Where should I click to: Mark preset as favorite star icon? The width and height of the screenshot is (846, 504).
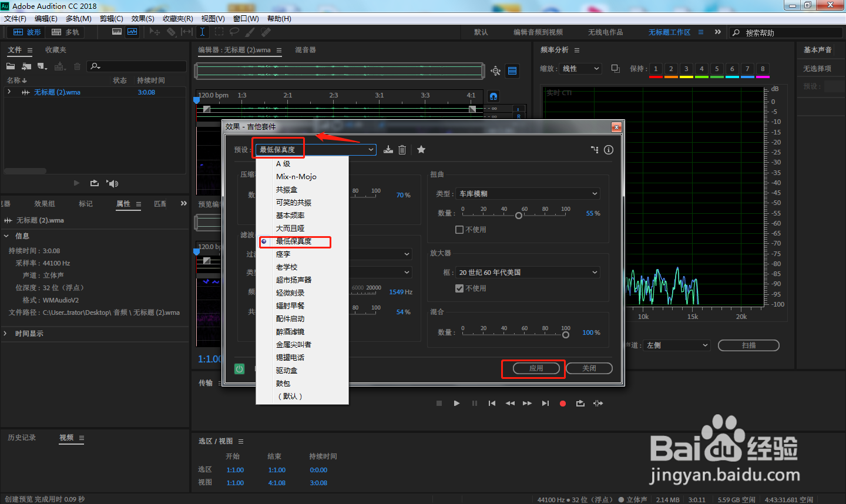point(421,150)
